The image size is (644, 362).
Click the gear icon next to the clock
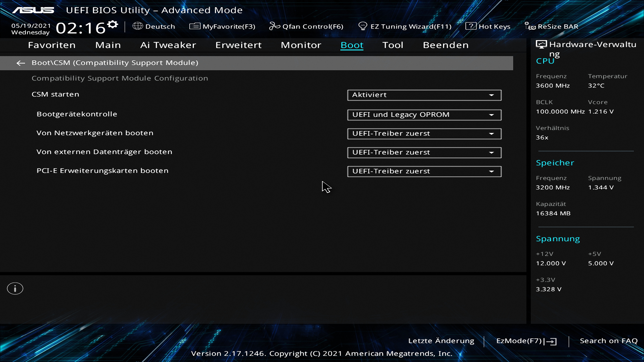click(113, 24)
